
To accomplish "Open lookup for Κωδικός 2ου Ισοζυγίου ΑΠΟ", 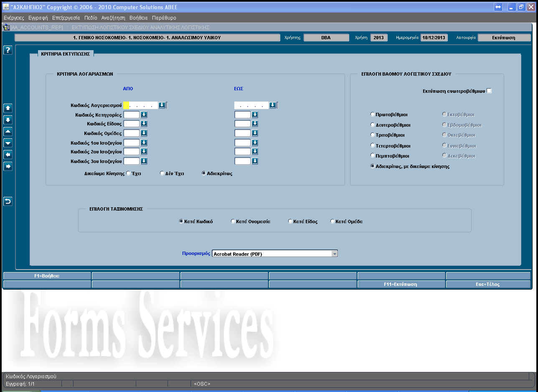I will [144, 152].
